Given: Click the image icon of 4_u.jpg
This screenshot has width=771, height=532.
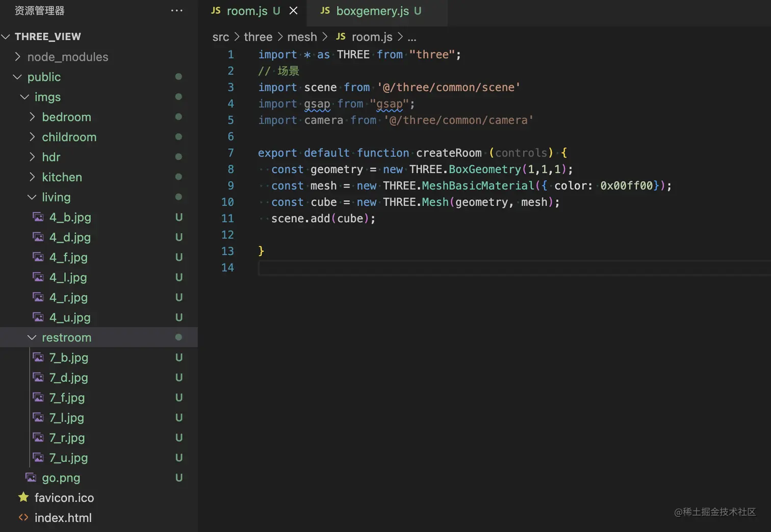Looking at the screenshot, I should 38,317.
